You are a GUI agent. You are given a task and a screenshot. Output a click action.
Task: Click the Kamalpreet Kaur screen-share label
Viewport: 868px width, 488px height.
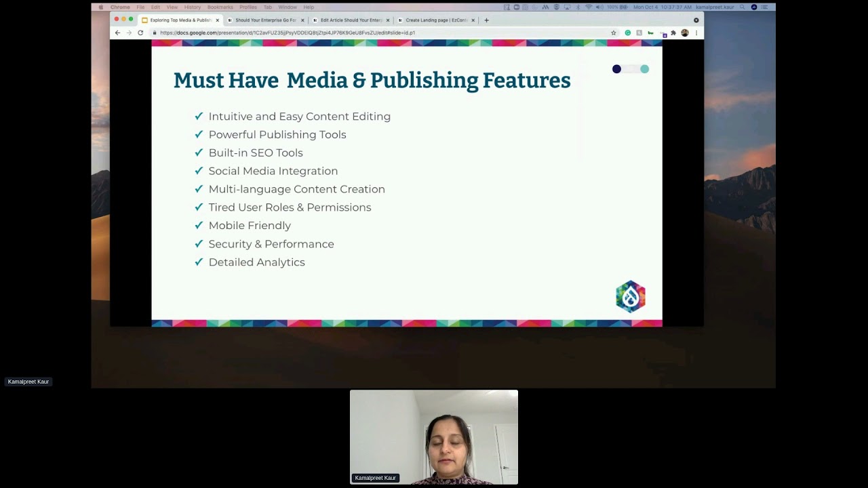pos(28,382)
